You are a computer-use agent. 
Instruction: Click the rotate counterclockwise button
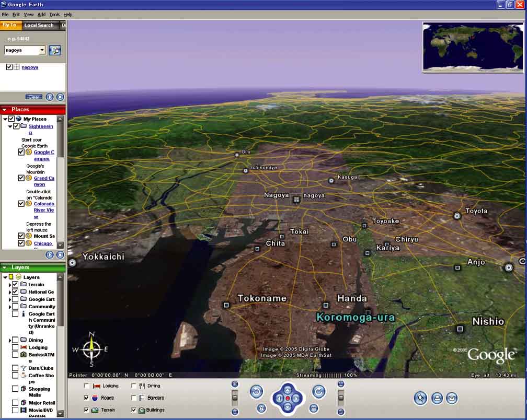click(x=256, y=391)
